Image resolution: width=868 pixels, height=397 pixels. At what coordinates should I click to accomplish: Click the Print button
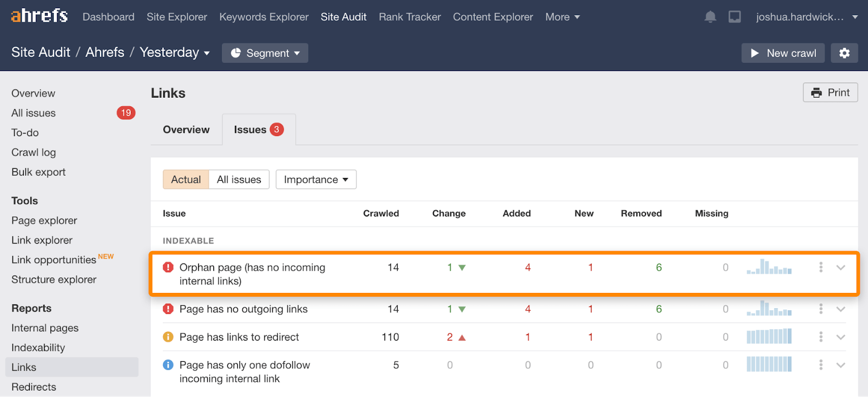[830, 92]
